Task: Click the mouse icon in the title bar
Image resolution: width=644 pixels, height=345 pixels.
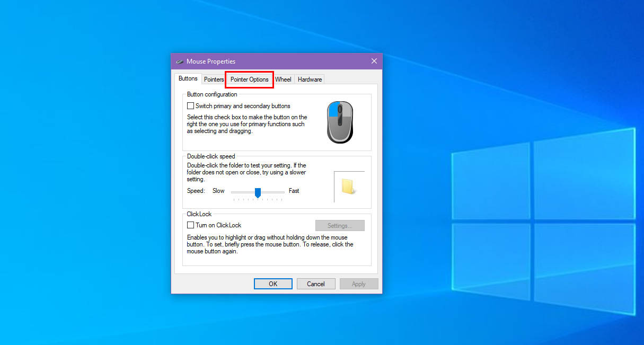Action: (180, 61)
